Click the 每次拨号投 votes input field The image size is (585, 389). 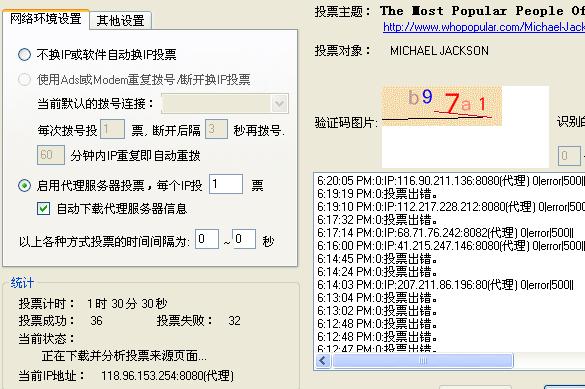[112, 129]
